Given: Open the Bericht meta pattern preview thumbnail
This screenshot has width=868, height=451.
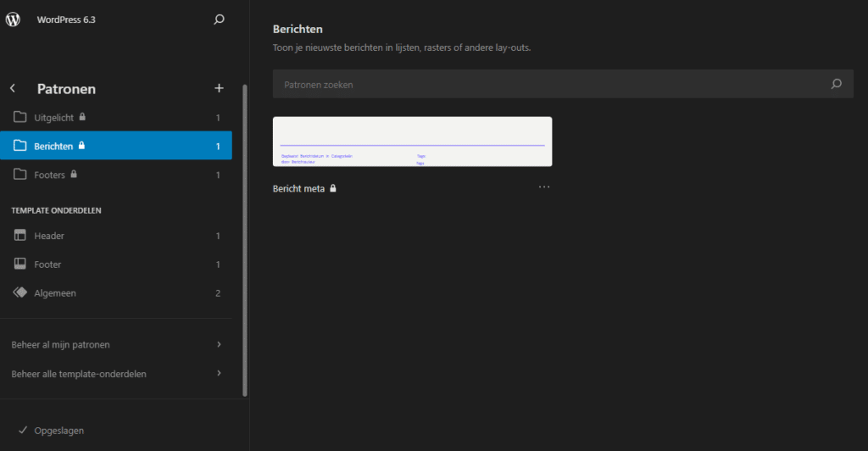Looking at the screenshot, I should 413,141.
